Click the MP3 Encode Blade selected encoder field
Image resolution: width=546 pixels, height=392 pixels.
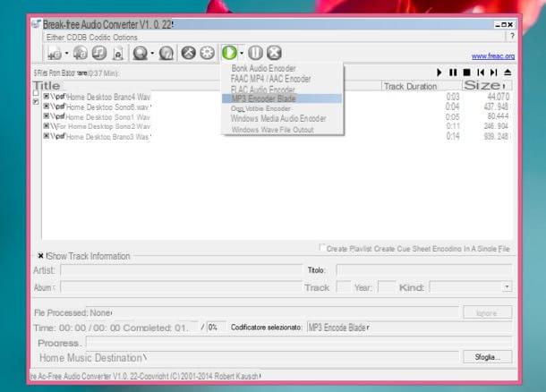(x=409, y=328)
